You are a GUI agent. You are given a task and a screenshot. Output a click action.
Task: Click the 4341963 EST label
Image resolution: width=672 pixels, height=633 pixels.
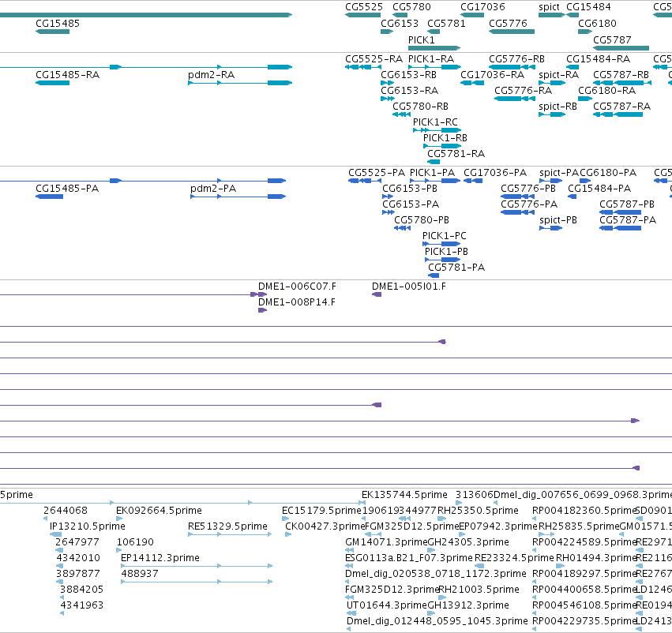click(x=81, y=605)
